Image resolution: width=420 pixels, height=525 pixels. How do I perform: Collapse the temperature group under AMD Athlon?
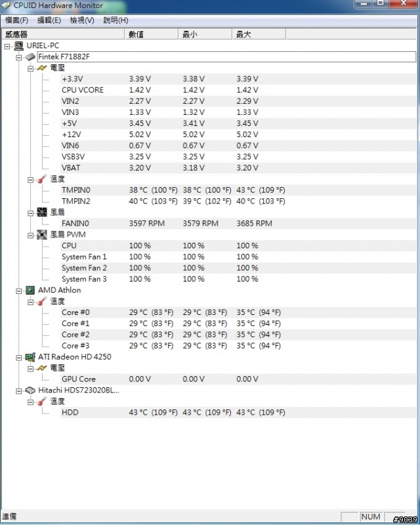click(x=30, y=302)
